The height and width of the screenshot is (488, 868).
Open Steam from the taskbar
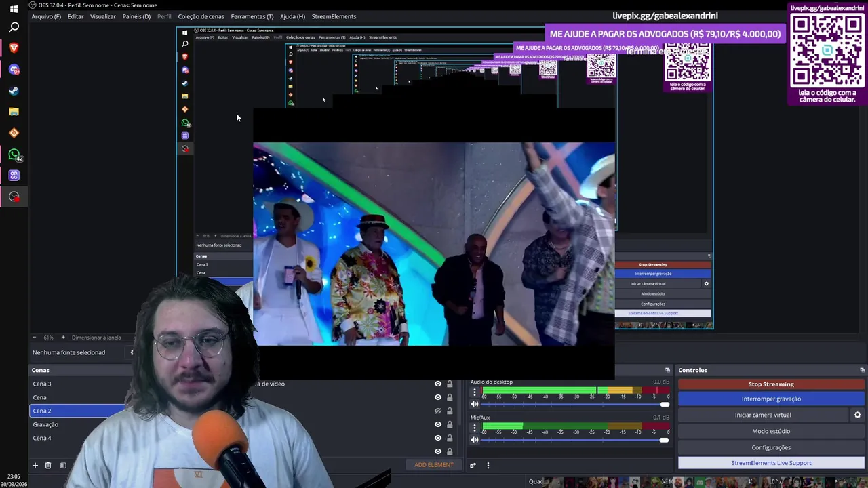coord(14,91)
